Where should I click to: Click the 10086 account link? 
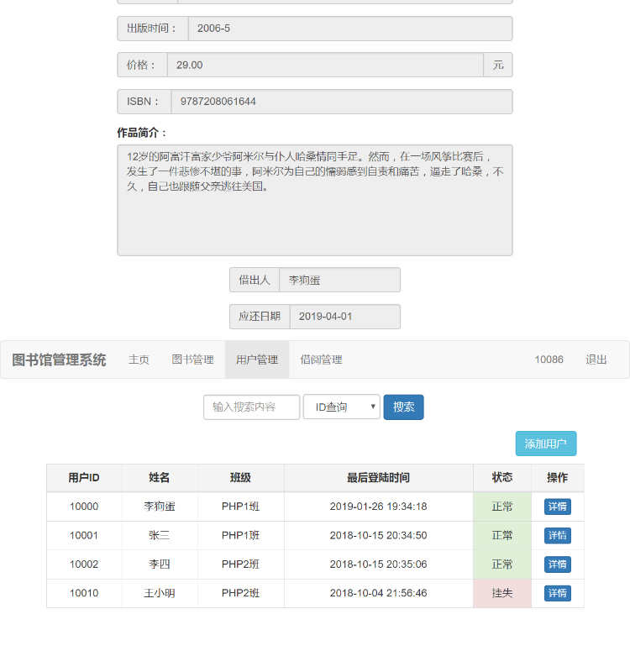click(x=549, y=360)
